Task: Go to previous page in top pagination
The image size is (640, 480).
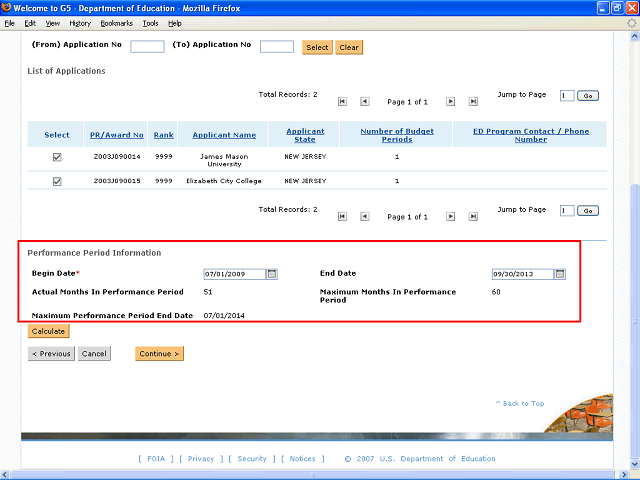Action: tap(364, 101)
